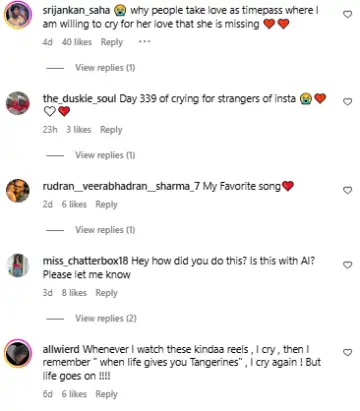This screenshot has height=411, width=360.
Task: Expand View replies under the_duskie_soul's comment
Action: [105, 155]
